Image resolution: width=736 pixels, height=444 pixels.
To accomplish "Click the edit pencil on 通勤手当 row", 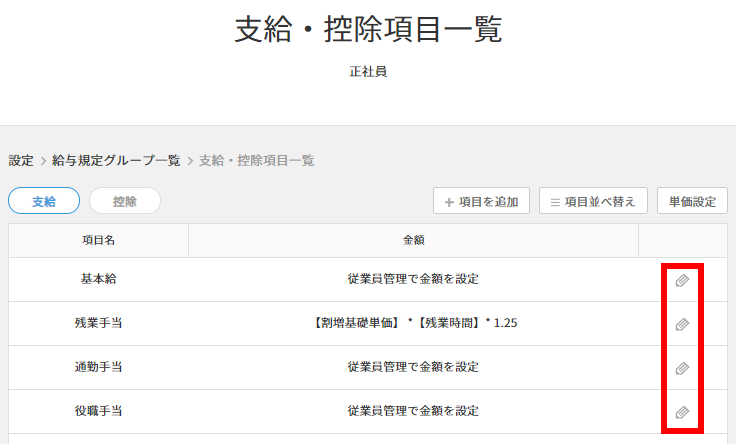I will 682,368.
